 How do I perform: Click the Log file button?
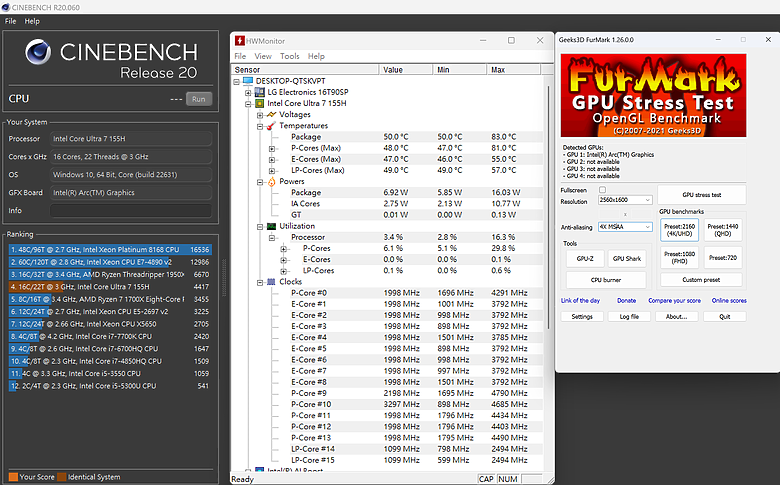629,316
